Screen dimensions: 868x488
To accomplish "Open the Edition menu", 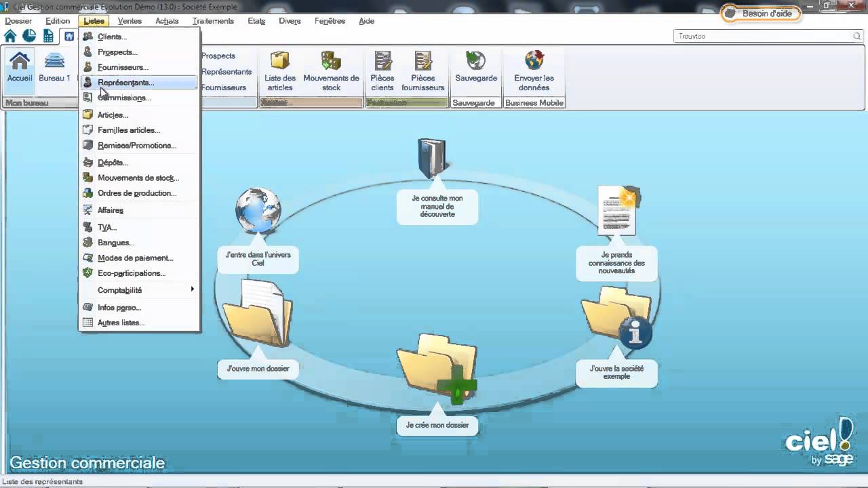I will 58,21.
